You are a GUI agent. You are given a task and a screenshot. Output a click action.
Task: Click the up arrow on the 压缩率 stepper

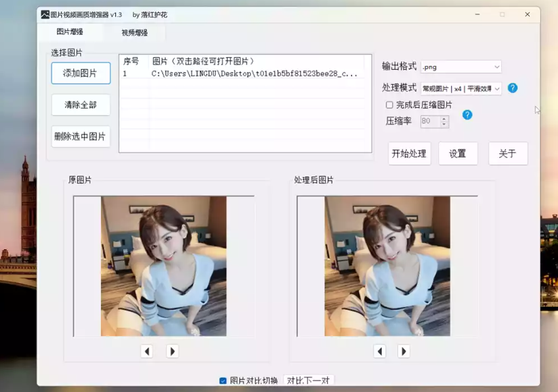tap(444, 118)
